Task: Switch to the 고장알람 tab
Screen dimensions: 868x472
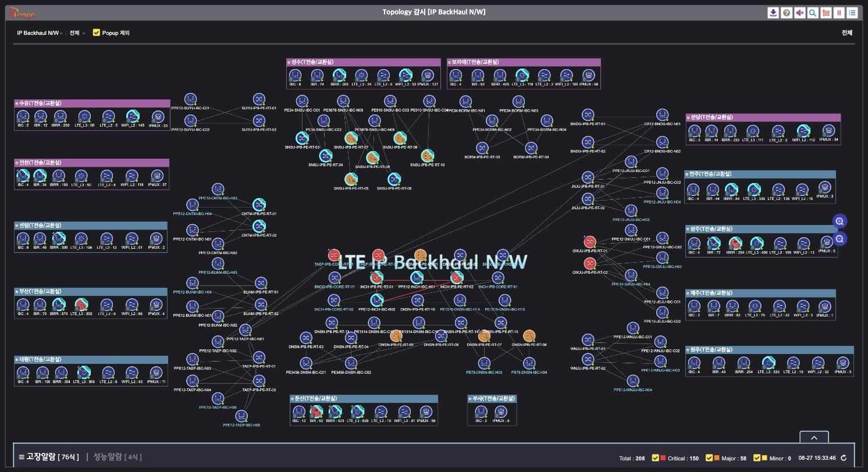Action: (x=52, y=457)
